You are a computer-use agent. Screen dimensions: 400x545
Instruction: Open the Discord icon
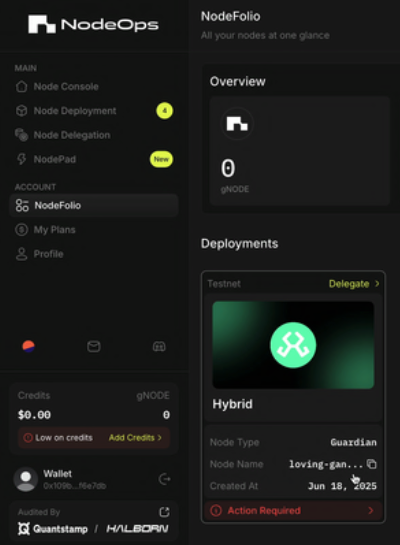(x=159, y=346)
